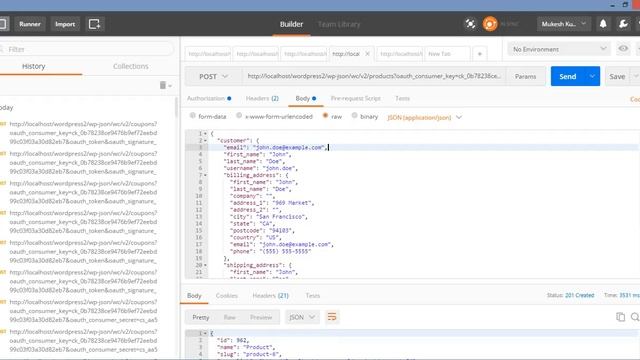Click the "San Francisco" city value
Image resolution: width=640 pixels, height=360 pixels.
point(281,217)
